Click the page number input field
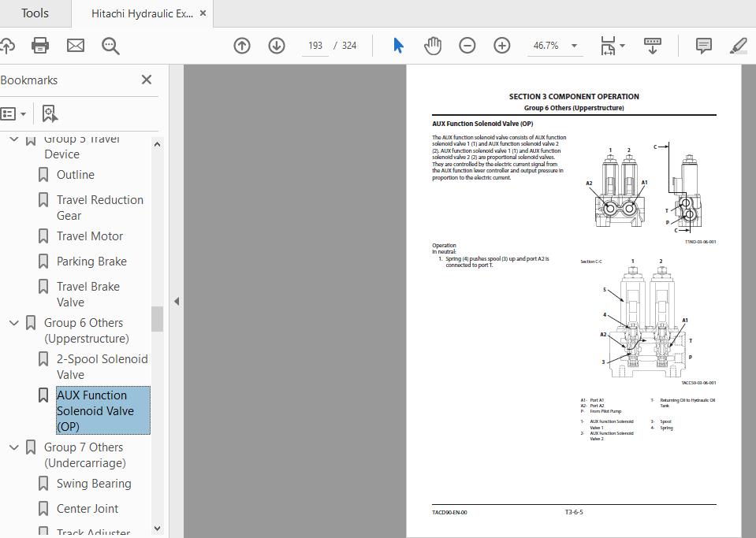The image size is (756, 538). pos(316,46)
